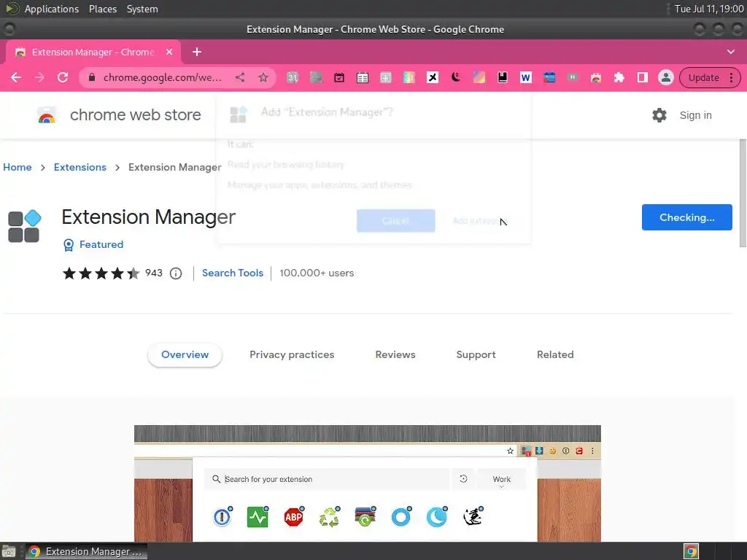This screenshot has height=560, width=747.
Task: Open the black book extension icon
Action: click(x=503, y=77)
